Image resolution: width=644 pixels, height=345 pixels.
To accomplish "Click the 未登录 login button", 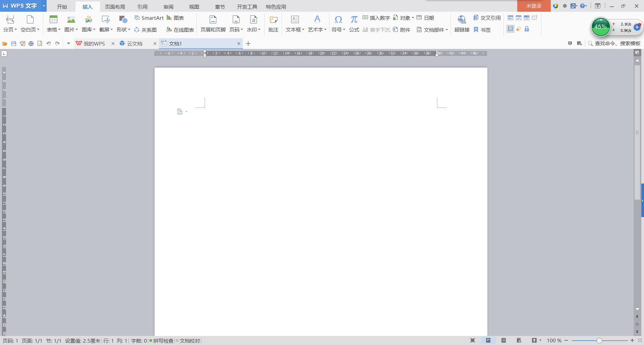I will (534, 6).
